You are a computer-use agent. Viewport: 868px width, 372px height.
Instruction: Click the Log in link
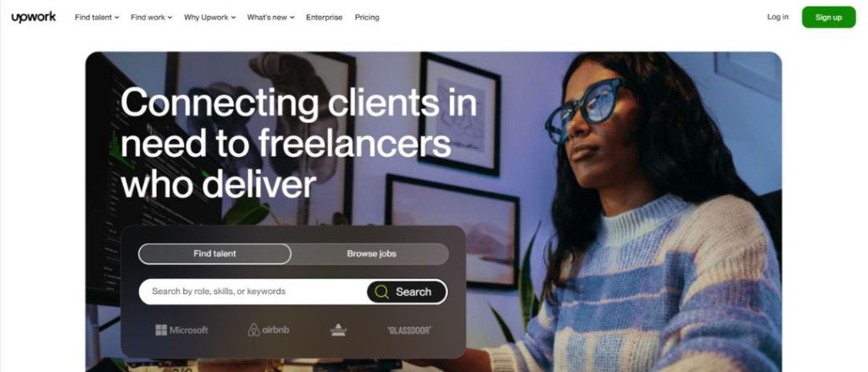click(x=778, y=17)
